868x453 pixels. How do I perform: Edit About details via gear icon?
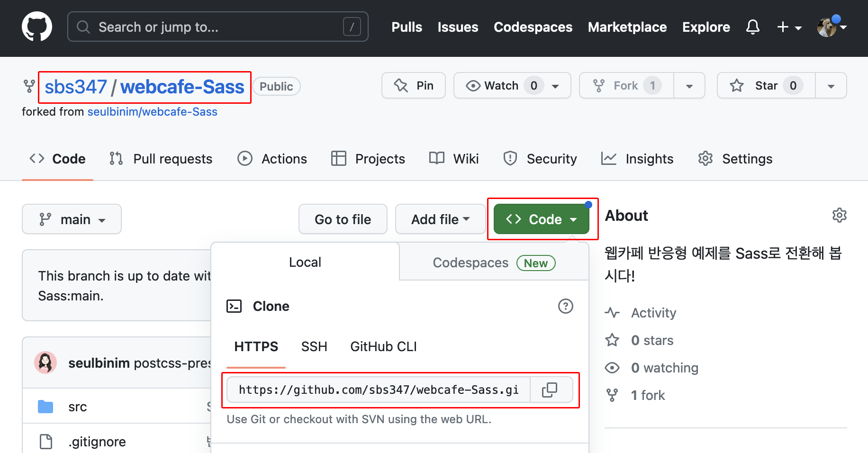[x=839, y=215]
